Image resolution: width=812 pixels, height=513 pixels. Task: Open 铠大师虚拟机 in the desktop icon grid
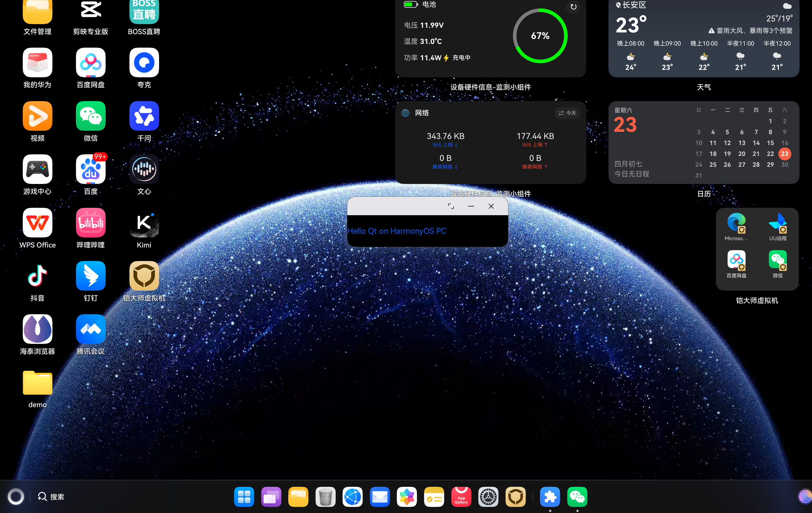point(144,276)
